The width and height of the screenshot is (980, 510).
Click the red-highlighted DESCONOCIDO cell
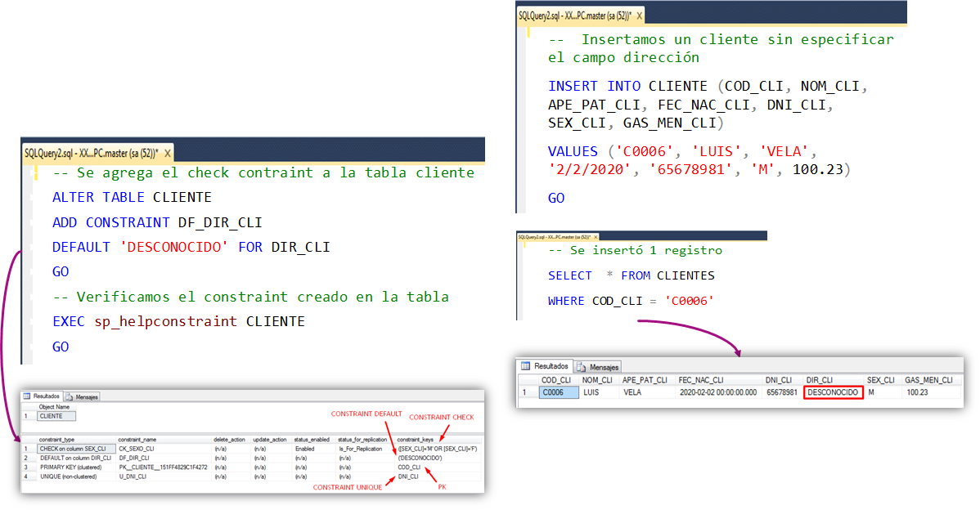coord(833,392)
